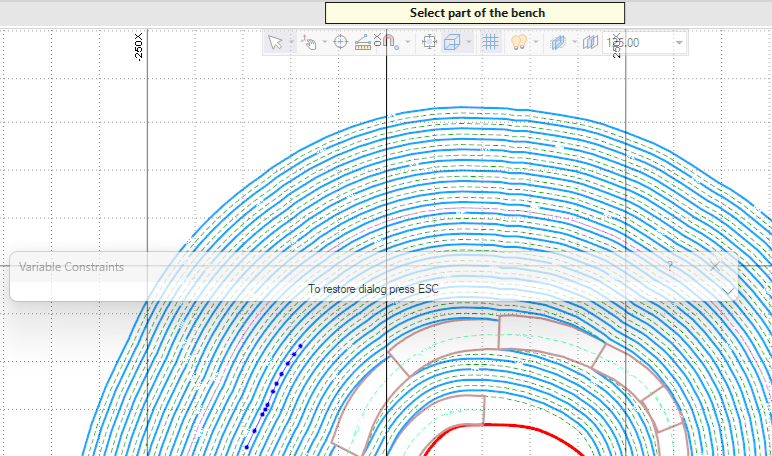Click the Variable Constraints title text
The height and width of the screenshot is (456, 772).
[71, 267]
